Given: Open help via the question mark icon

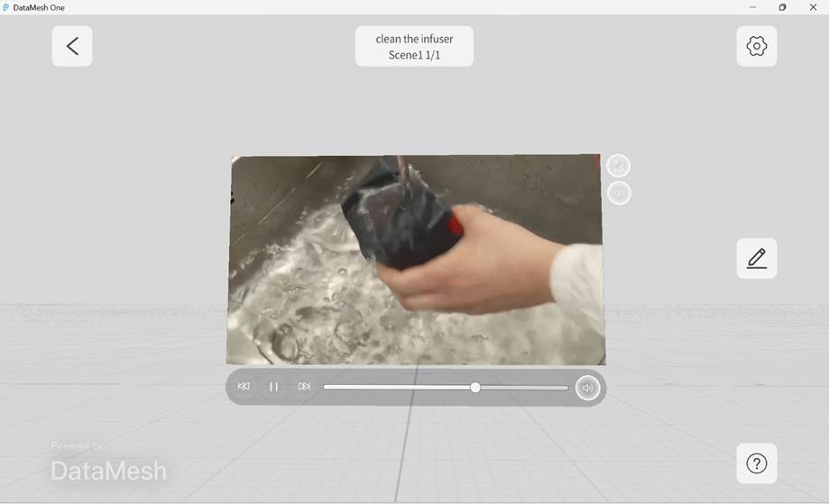Looking at the screenshot, I should coord(756,463).
